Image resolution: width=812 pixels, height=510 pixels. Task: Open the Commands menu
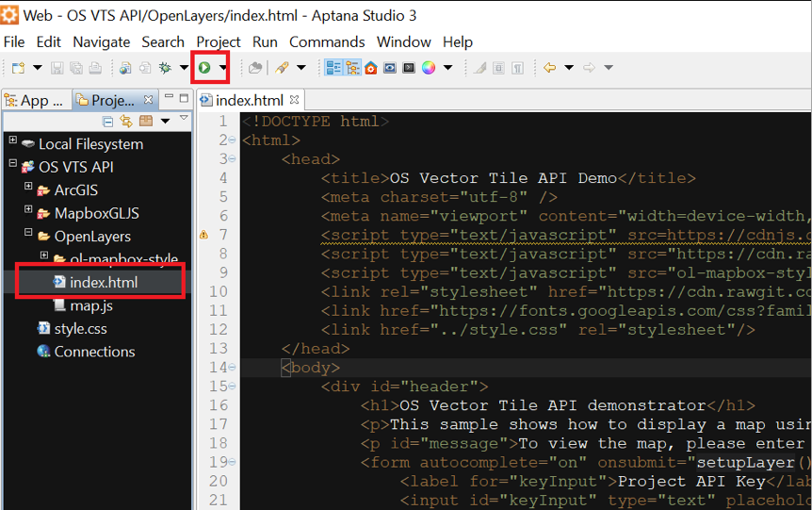coord(327,42)
